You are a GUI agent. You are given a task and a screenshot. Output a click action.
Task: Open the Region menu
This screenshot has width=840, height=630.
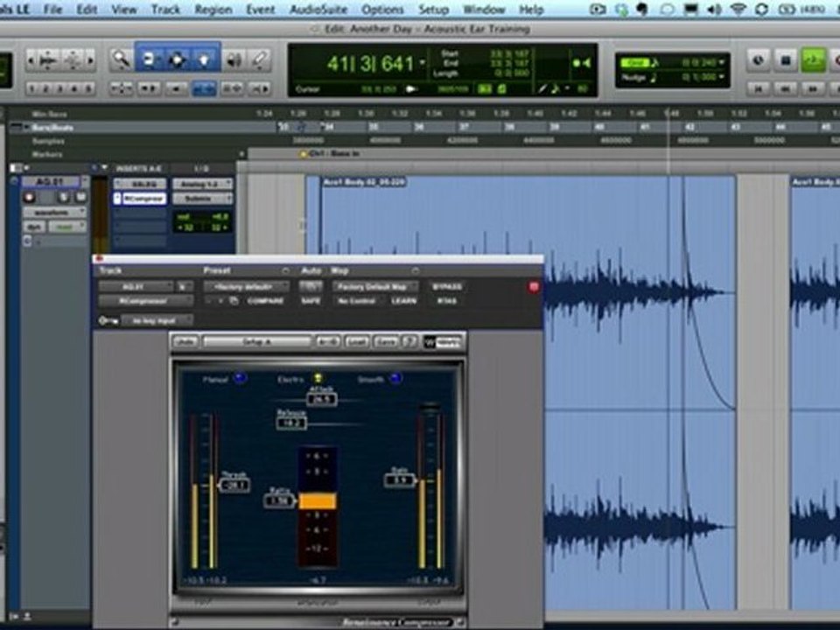point(213,9)
